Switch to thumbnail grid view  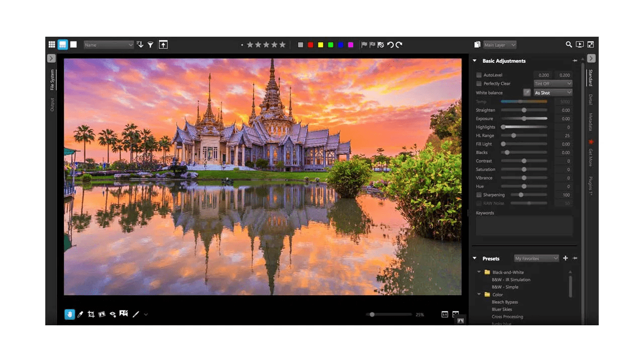pyautogui.click(x=52, y=44)
